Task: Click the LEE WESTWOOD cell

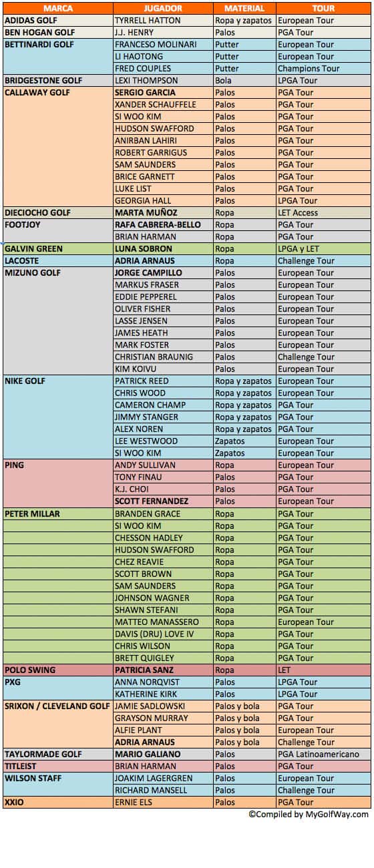Action: (x=163, y=441)
